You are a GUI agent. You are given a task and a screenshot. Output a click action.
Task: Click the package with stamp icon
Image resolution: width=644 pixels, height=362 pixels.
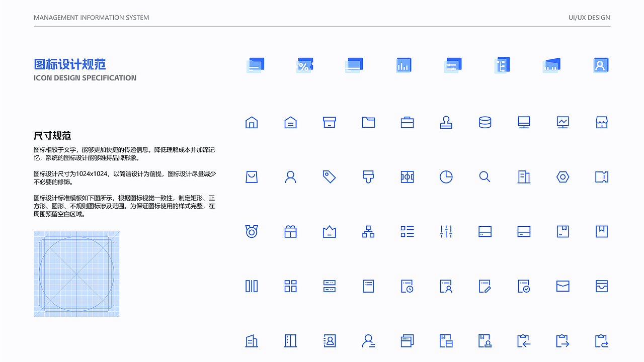(x=485, y=341)
